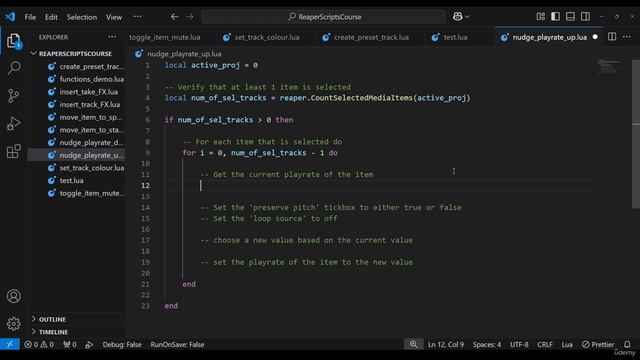This screenshot has height=360, width=640.
Task: Open the File menu
Action: pyautogui.click(x=30, y=17)
